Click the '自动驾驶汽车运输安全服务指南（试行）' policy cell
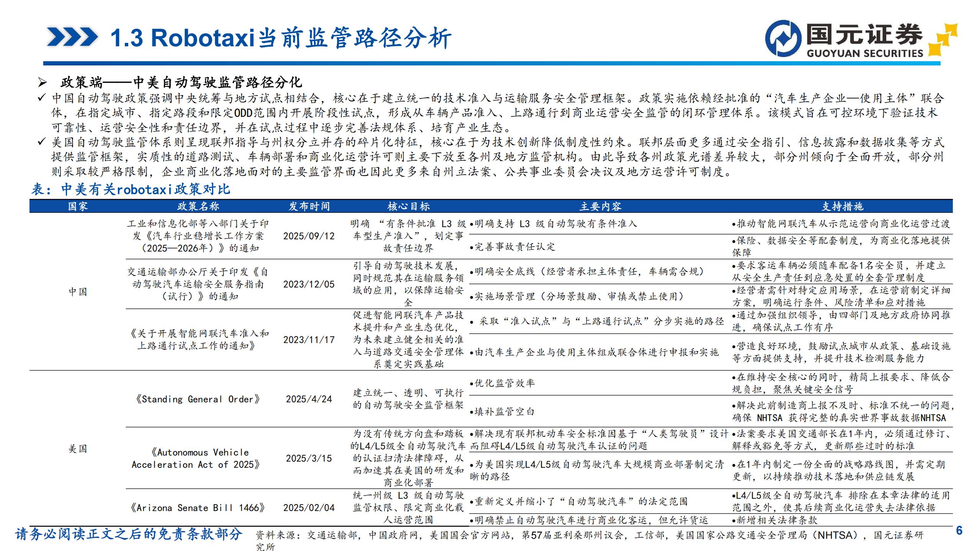 pyautogui.click(x=198, y=284)
